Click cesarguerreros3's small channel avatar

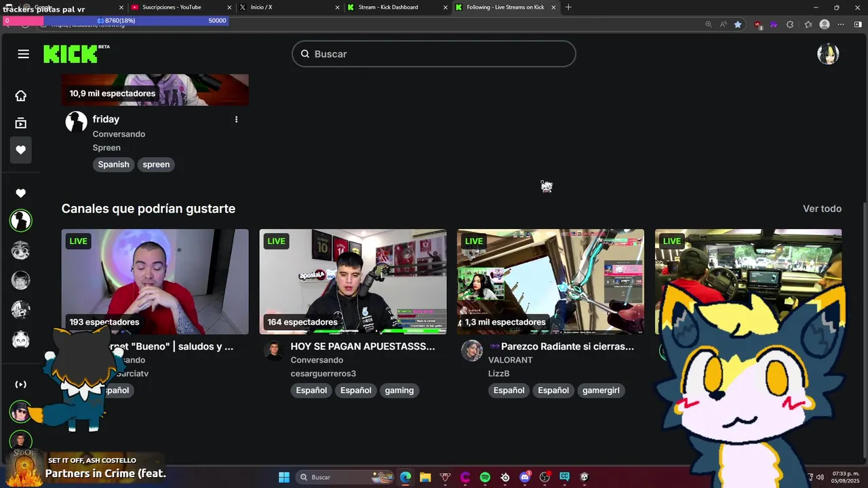tap(274, 350)
